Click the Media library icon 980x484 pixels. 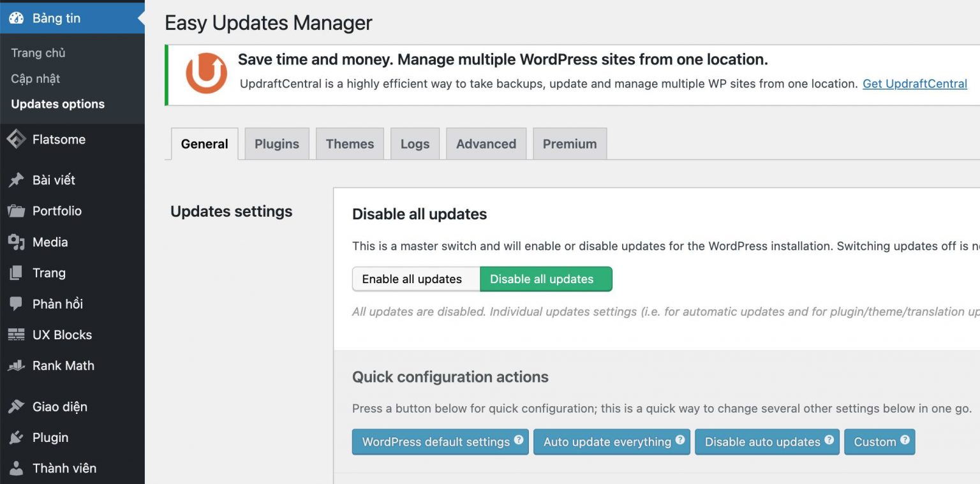click(x=16, y=242)
